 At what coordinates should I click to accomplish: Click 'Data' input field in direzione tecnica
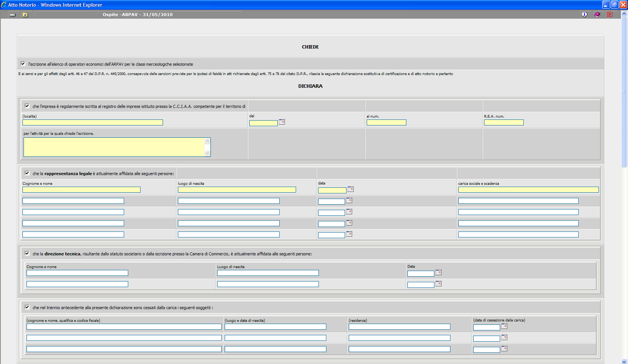pos(421,274)
